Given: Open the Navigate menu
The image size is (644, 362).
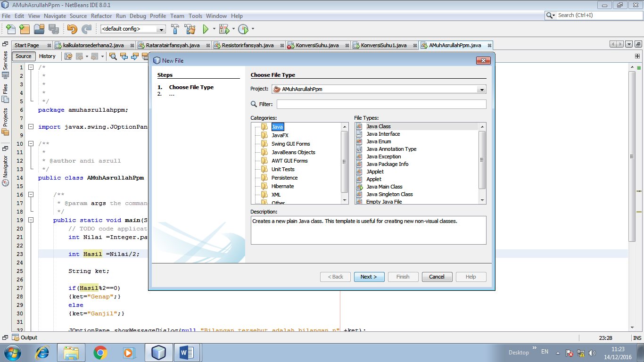Looking at the screenshot, I should 55,16.
